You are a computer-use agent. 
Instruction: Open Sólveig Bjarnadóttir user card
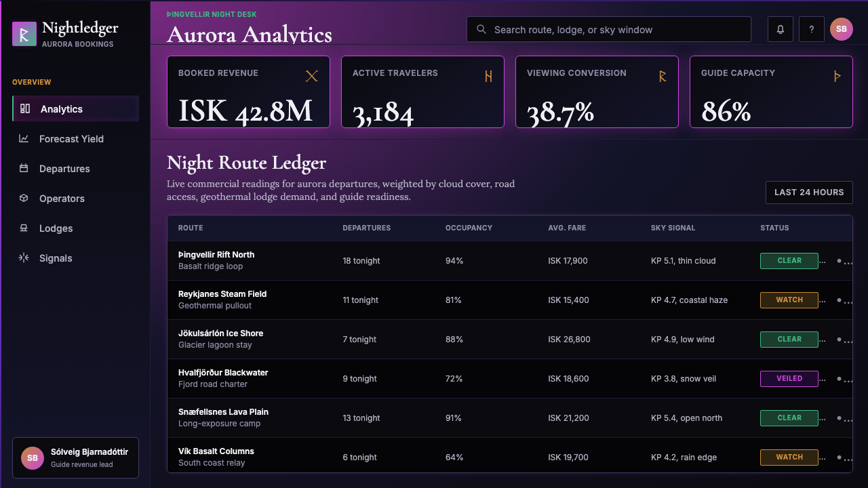[75, 458]
